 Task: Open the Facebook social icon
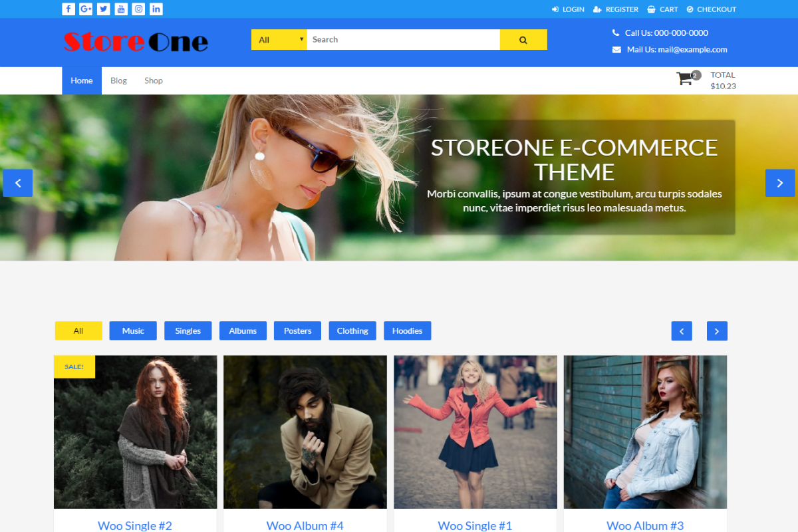pyautogui.click(x=68, y=9)
